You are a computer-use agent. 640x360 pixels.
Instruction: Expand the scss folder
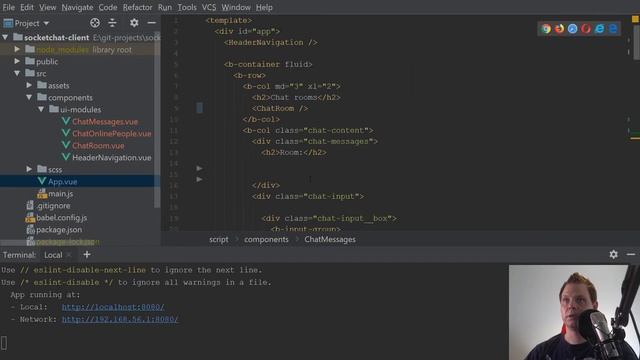coord(29,169)
